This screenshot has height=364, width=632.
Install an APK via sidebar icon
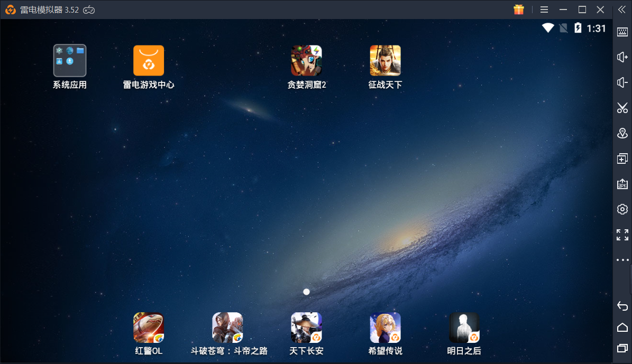tap(622, 184)
